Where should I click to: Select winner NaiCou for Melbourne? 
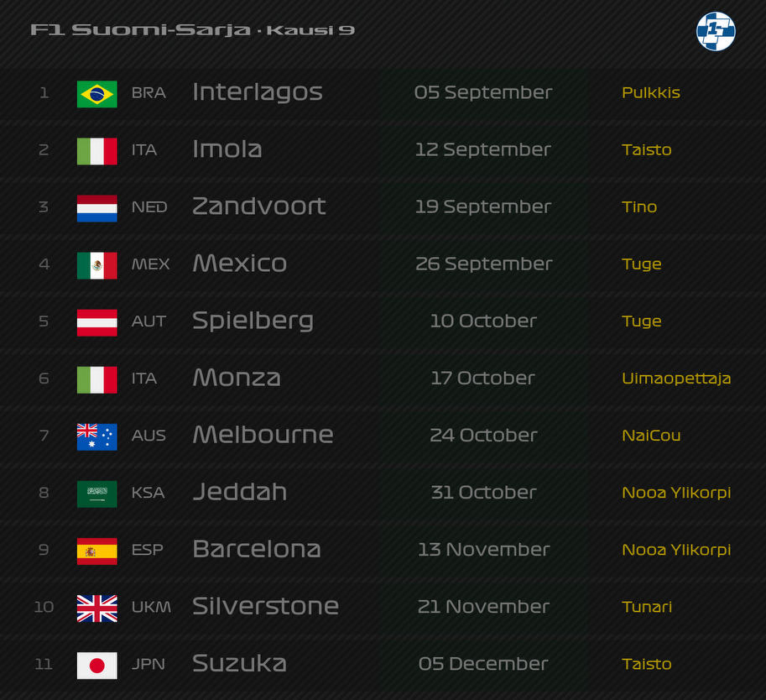[x=651, y=436]
